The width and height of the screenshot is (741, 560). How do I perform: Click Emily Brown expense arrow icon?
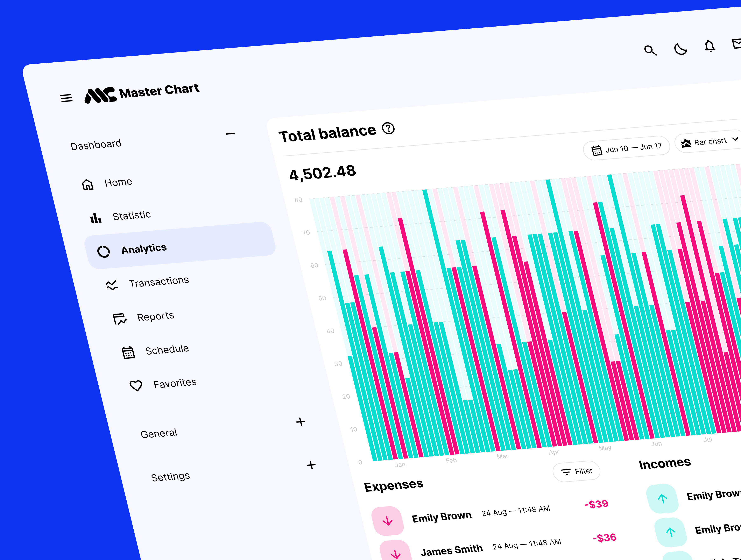point(388,521)
